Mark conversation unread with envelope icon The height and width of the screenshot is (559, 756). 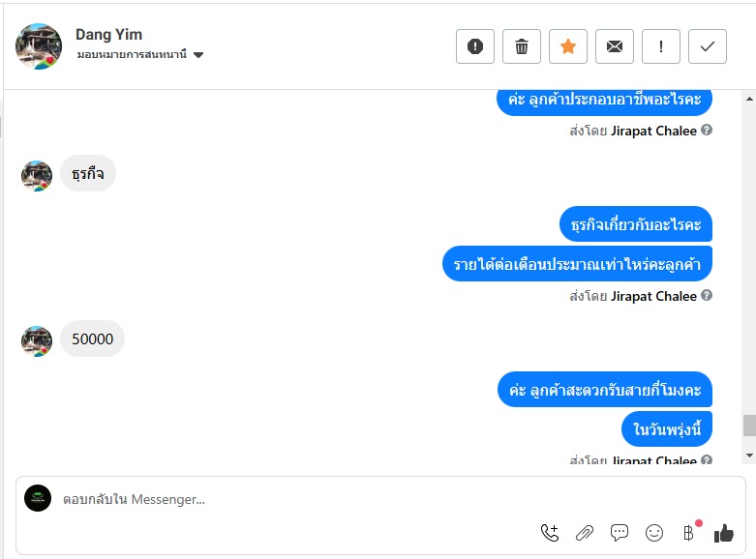(x=615, y=46)
